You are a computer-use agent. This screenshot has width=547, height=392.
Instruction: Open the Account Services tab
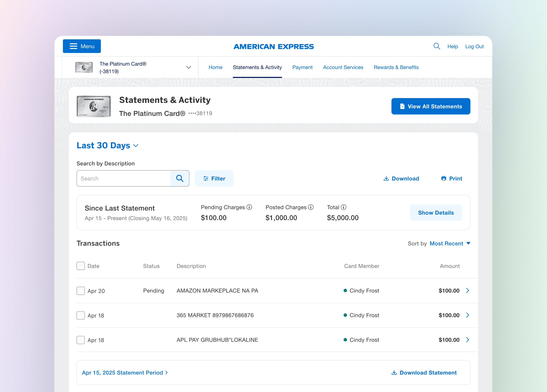343,67
